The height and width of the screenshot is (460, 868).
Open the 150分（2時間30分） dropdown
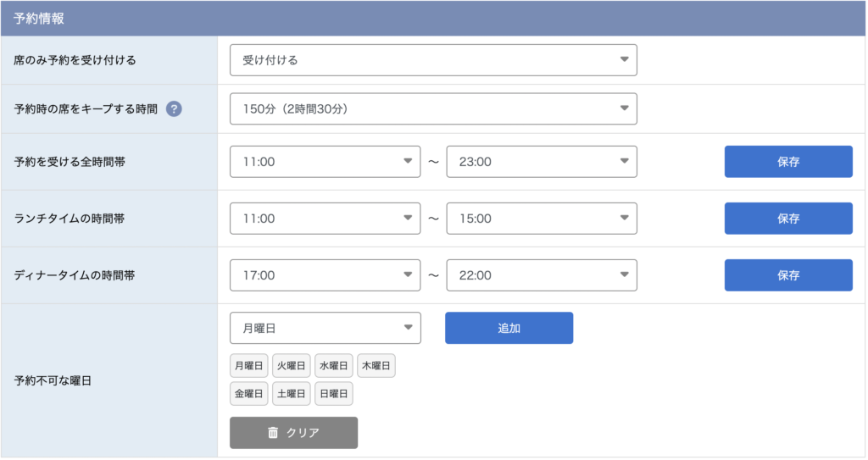(x=433, y=109)
